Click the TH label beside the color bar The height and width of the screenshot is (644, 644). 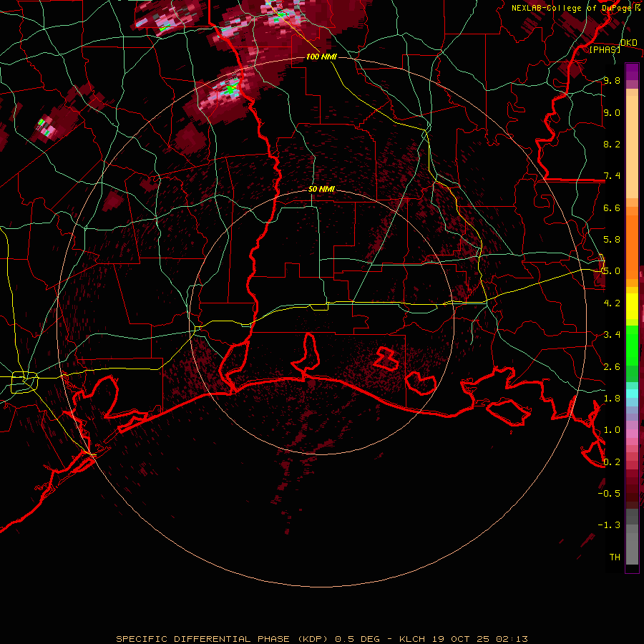coord(615,557)
